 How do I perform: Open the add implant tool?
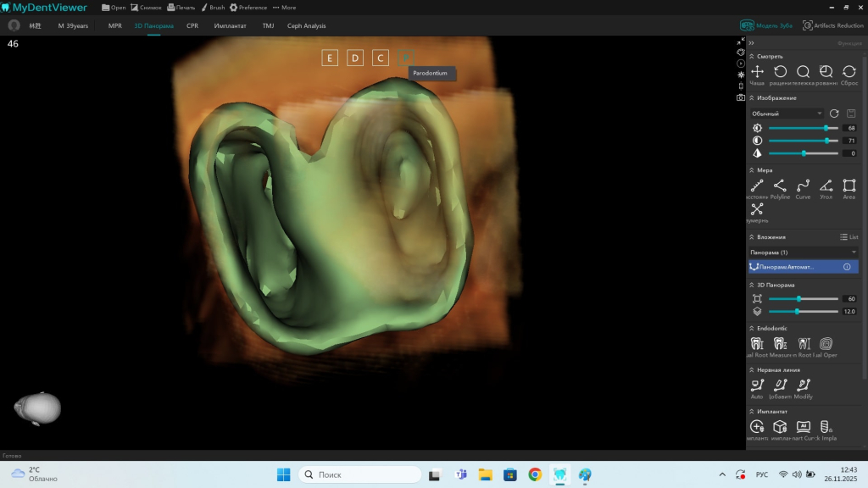click(x=757, y=426)
